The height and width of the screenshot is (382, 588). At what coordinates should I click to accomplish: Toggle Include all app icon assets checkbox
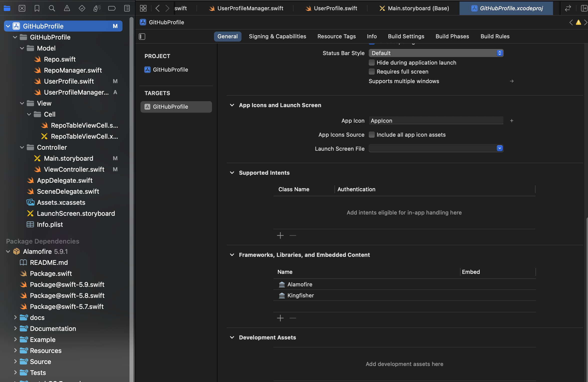coord(372,135)
